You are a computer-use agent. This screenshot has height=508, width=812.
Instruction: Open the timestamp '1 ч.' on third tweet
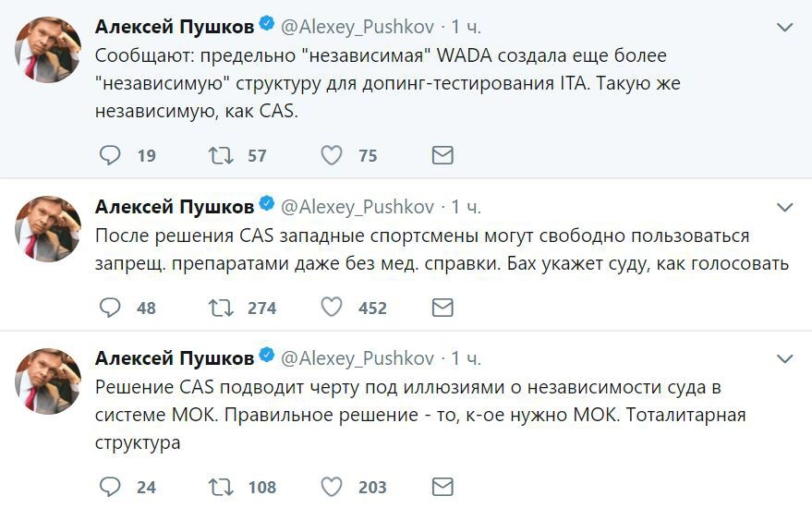pyautogui.click(x=466, y=357)
